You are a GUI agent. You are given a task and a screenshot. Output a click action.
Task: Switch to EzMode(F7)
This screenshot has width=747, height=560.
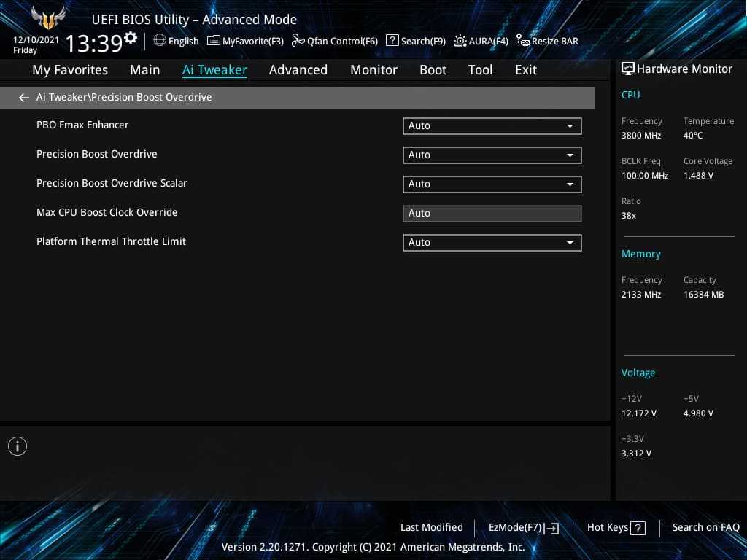[523, 527]
